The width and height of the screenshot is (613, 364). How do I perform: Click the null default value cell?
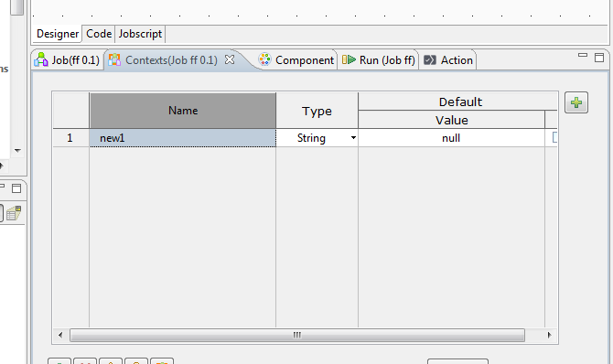(451, 138)
